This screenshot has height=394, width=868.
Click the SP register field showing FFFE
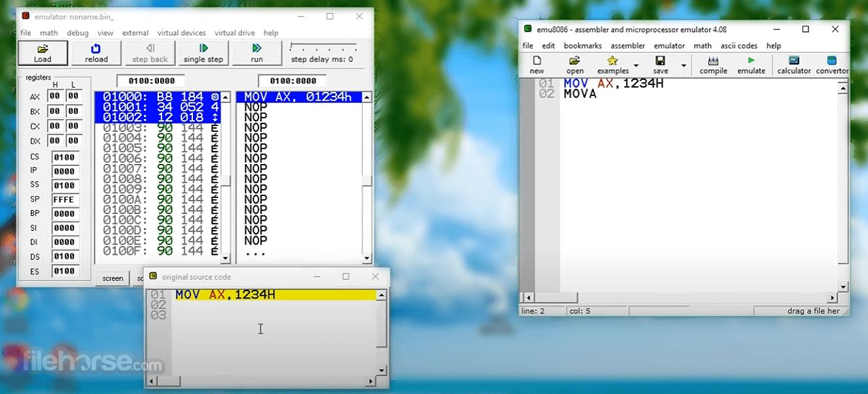[x=65, y=199]
